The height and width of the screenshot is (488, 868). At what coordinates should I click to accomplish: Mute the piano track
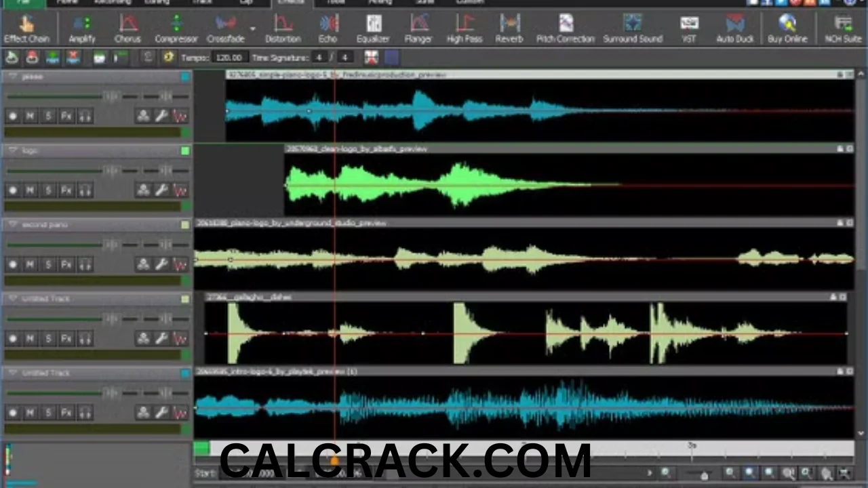(x=30, y=116)
